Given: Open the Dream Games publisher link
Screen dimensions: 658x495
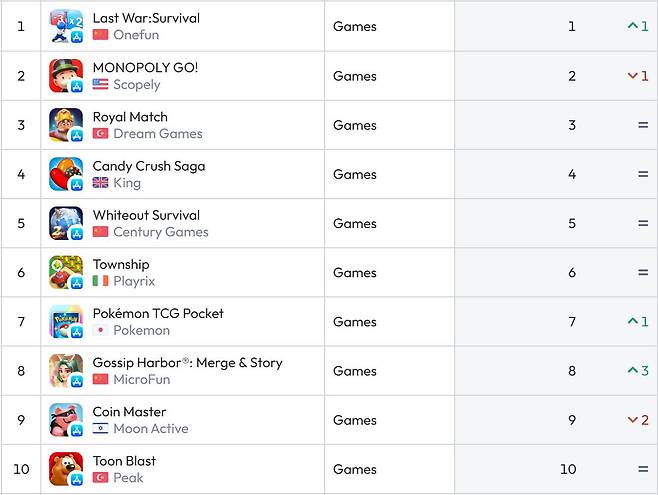Looking at the screenshot, I should (157, 134).
